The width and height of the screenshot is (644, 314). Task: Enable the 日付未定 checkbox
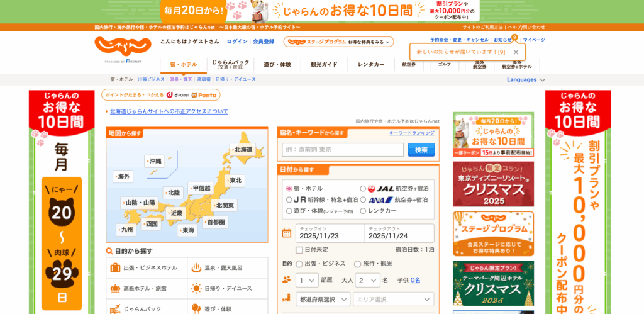(299, 250)
